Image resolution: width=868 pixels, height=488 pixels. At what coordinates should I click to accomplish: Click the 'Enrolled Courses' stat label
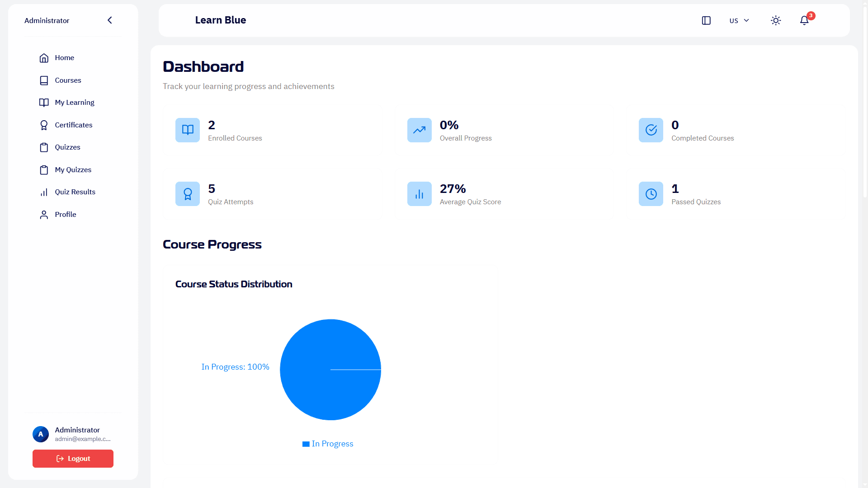click(235, 138)
